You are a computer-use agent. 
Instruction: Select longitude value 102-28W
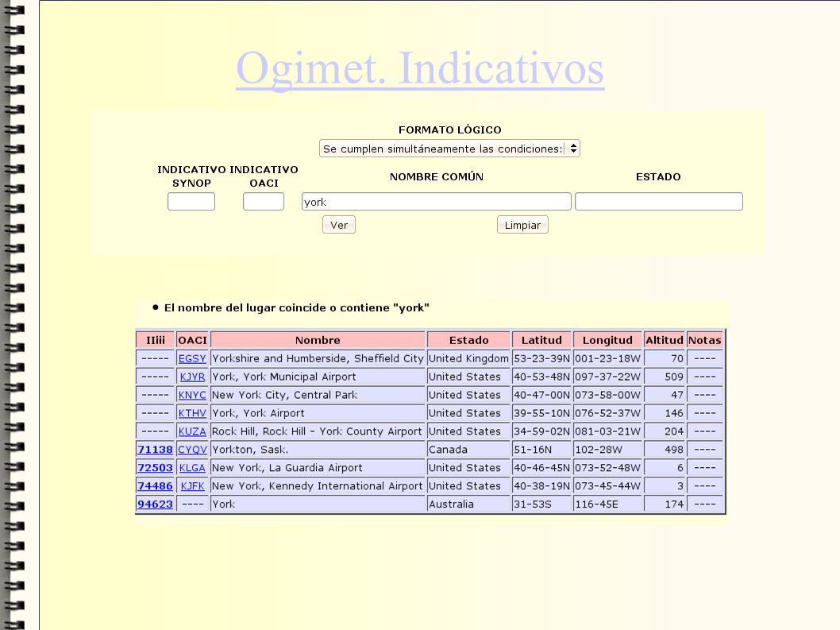(x=607, y=450)
